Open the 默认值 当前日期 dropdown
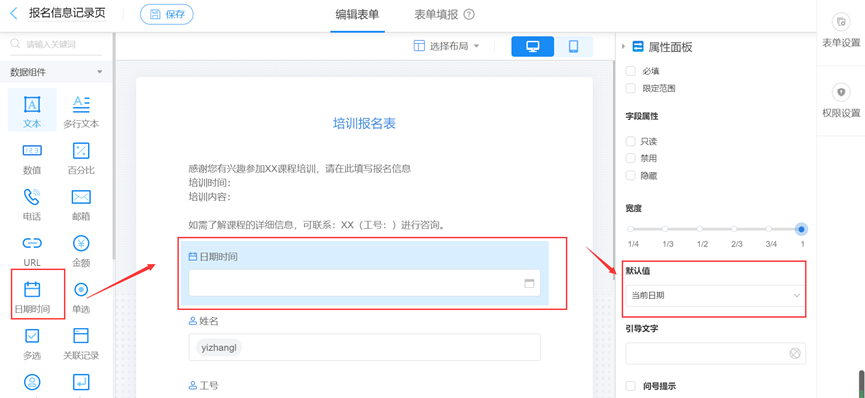Screen dimensions: 865x398 click(x=716, y=296)
